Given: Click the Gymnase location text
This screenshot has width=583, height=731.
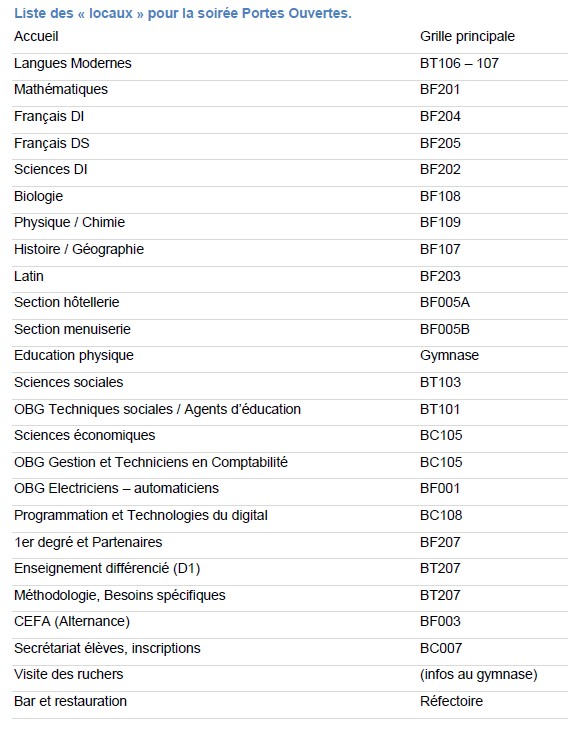Looking at the screenshot, I should pyautogui.click(x=449, y=356).
